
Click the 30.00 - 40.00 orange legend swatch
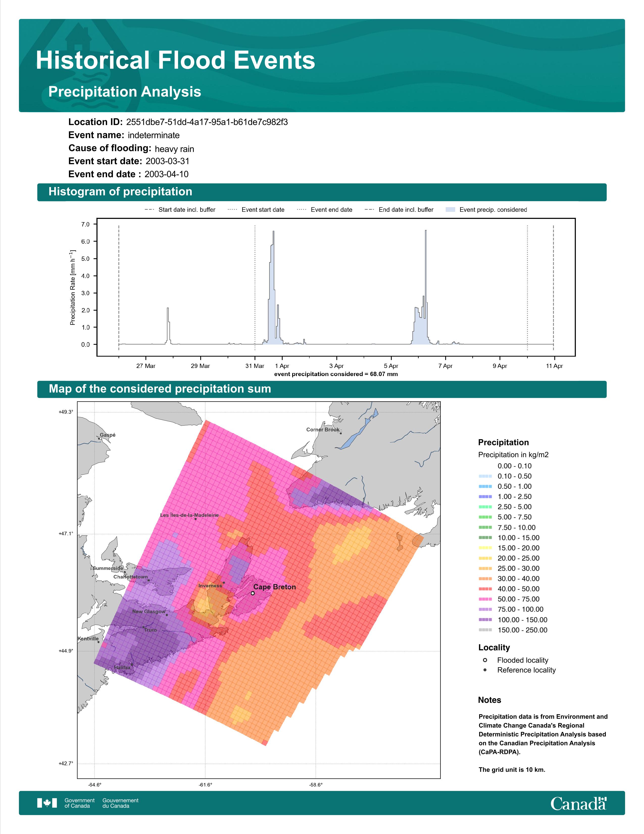point(485,578)
